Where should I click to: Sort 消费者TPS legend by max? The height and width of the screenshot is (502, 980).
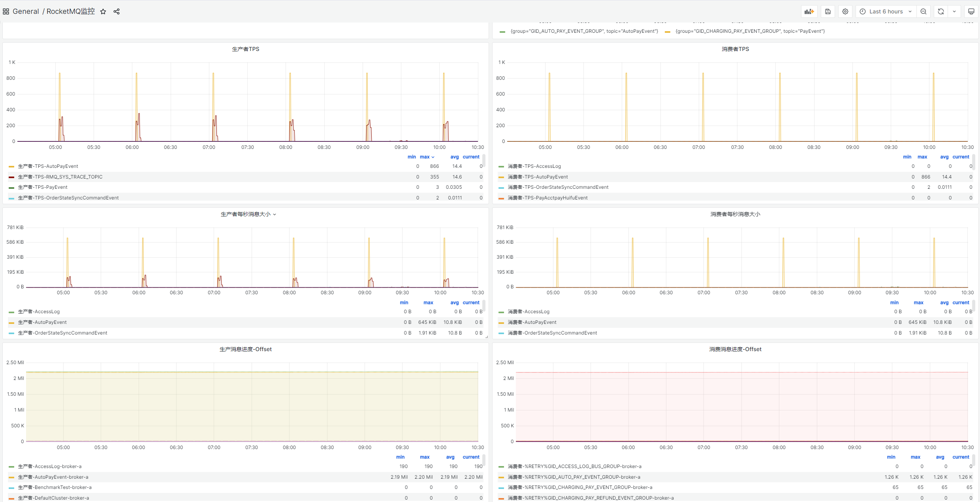922,157
